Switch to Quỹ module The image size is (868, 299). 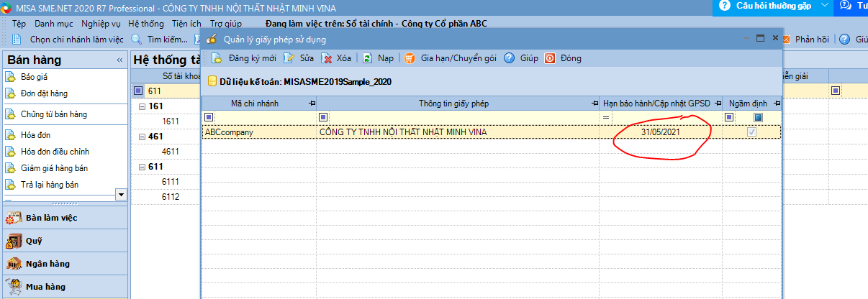[64, 241]
